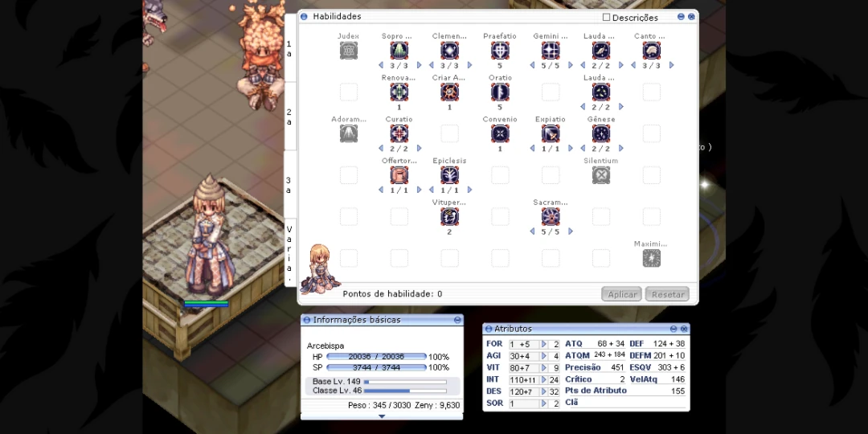Decrease Epiclesis skill level with left arrow
This screenshot has width=868, height=434.
[432, 190]
